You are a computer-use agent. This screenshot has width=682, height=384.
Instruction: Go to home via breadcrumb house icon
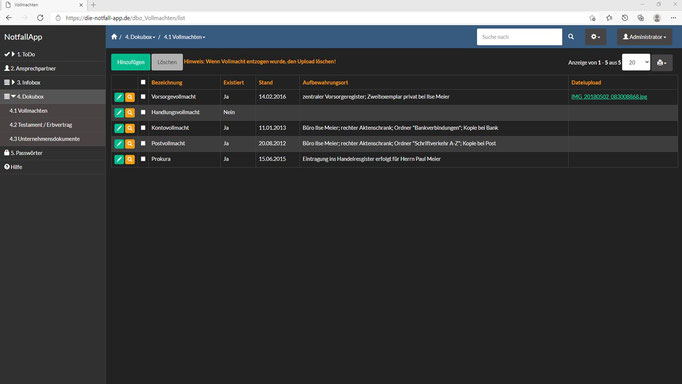[x=114, y=37]
